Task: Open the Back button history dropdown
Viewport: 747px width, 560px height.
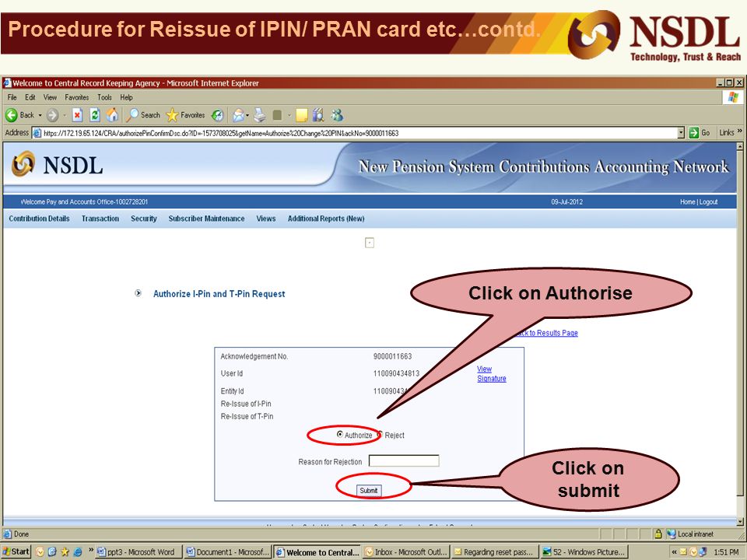Action: point(40,115)
